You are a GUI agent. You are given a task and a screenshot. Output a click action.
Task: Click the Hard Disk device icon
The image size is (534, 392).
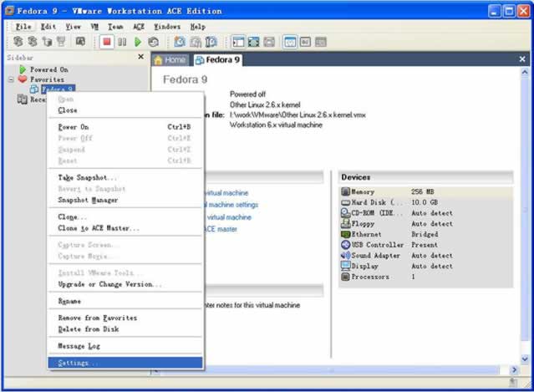(x=345, y=202)
